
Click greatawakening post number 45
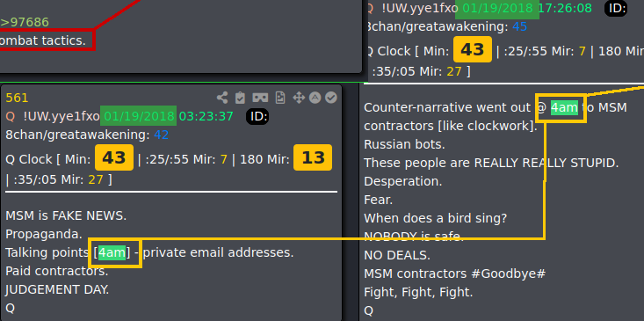(519, 26)
